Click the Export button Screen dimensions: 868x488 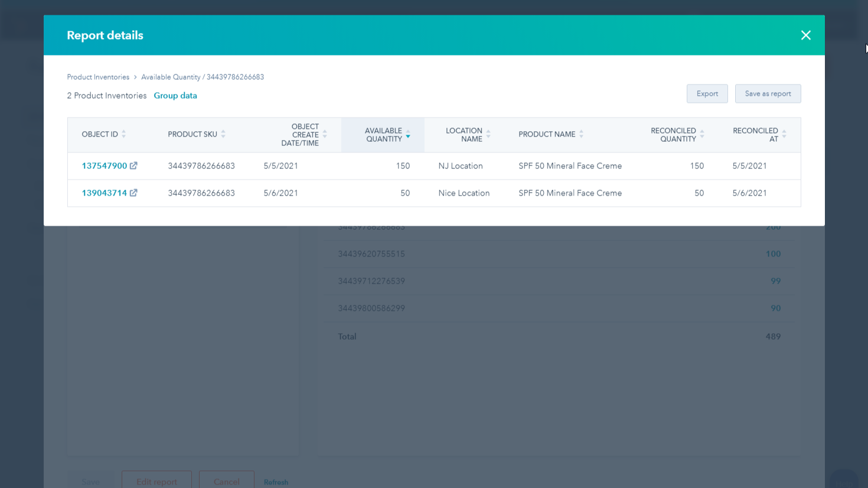707,94
